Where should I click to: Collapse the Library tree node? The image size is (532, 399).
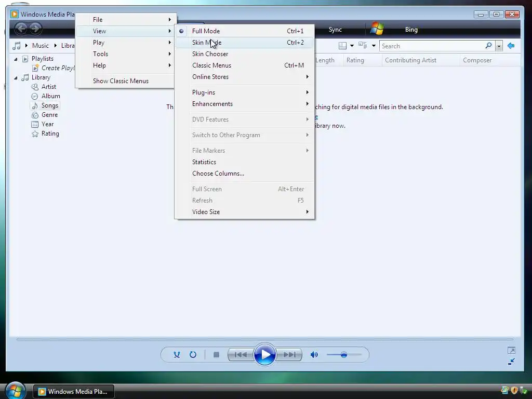pyautogui.click(x=16, y=78)
